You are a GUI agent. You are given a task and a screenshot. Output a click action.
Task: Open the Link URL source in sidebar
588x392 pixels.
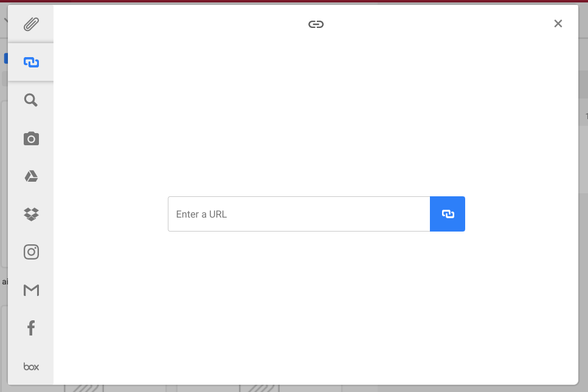coord(31,62)
